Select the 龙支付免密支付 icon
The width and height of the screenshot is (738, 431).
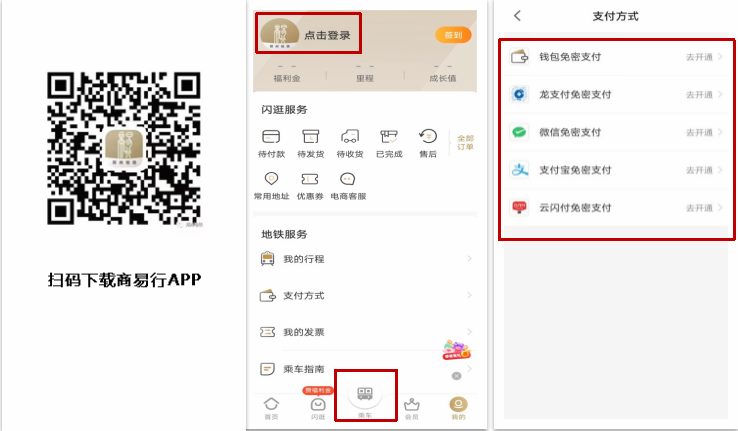tap(520, 95)
